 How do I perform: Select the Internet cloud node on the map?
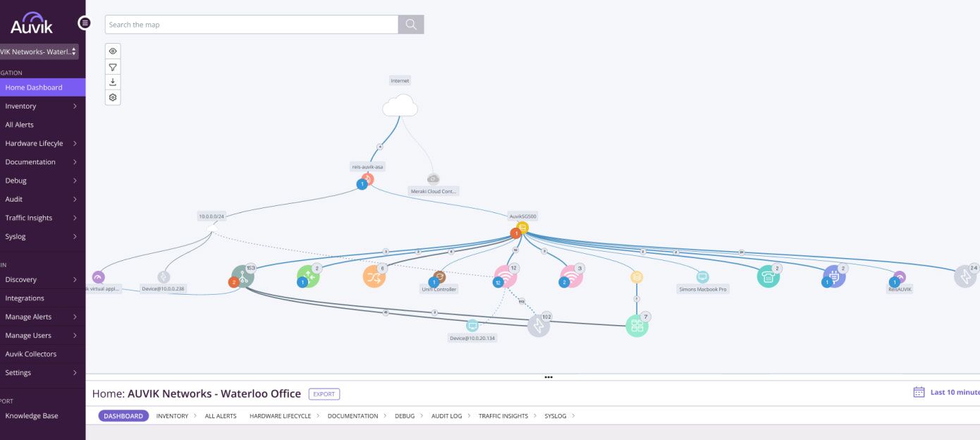[400, 106]
